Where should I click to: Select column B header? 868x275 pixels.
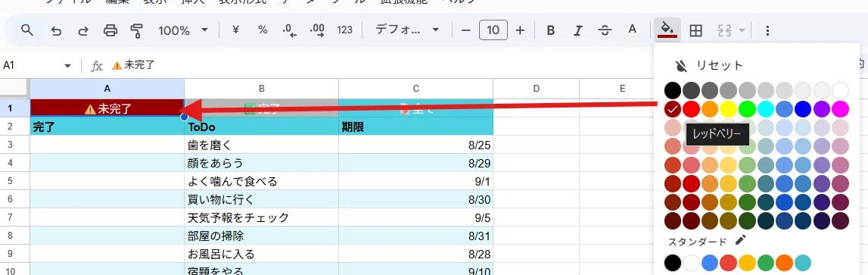coord(261,89)
